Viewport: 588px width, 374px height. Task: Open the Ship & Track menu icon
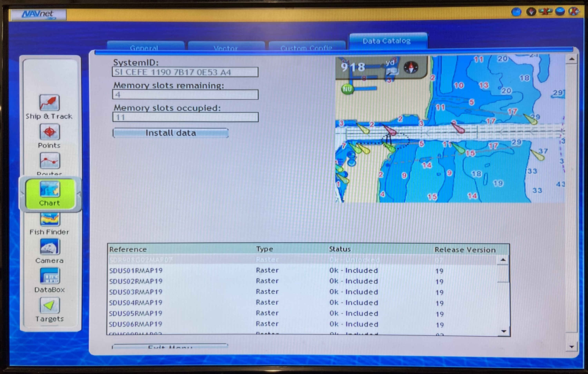(x=49, y=103)
